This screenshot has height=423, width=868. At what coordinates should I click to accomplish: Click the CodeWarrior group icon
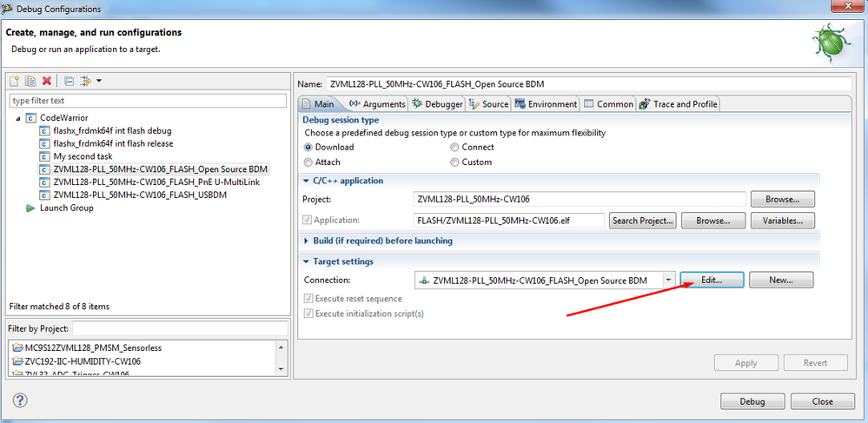(31, 118)
